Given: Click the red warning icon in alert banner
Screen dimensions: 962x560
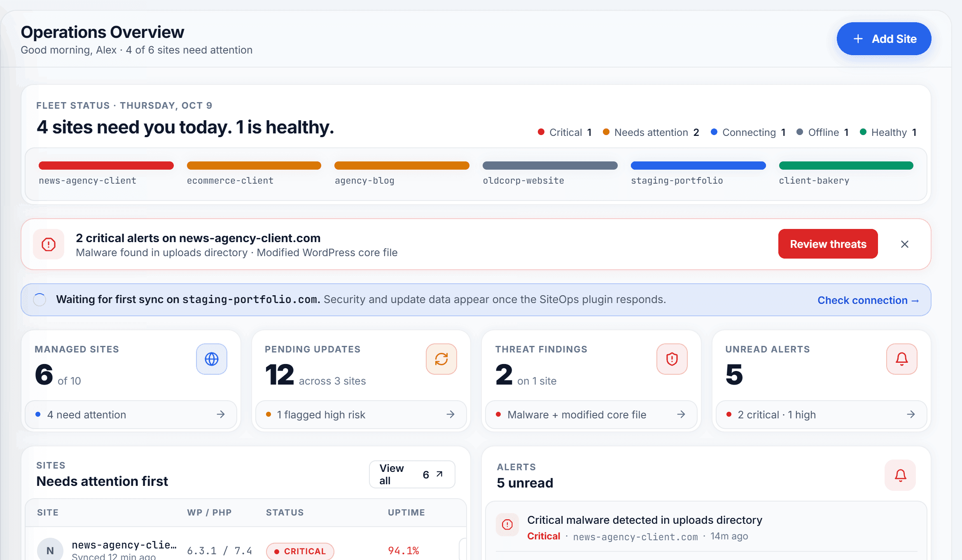Looking at the screenshot, I should point(49,244).
